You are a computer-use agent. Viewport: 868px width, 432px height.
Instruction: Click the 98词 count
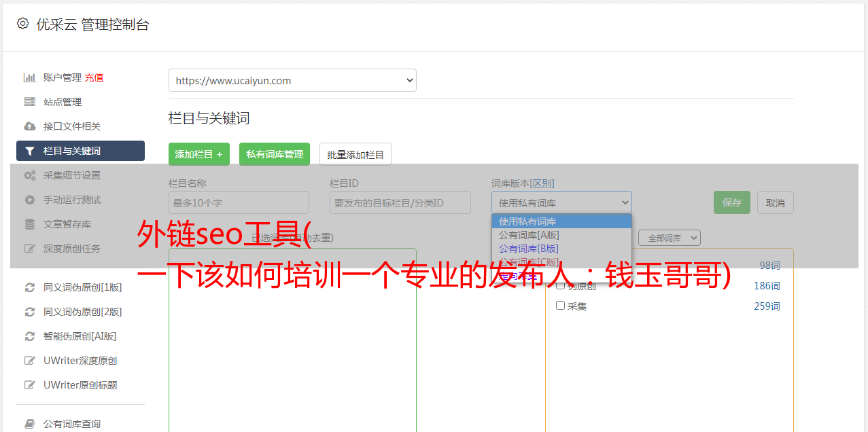click(x=769, y=266)
